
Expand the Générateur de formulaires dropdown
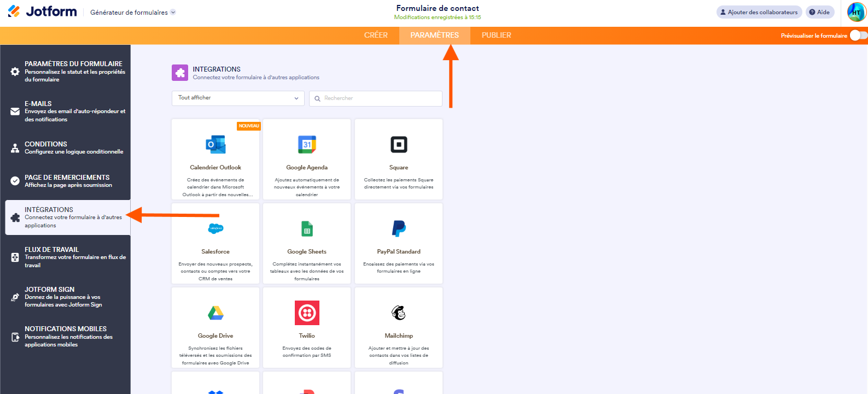(x=133, y=13)
